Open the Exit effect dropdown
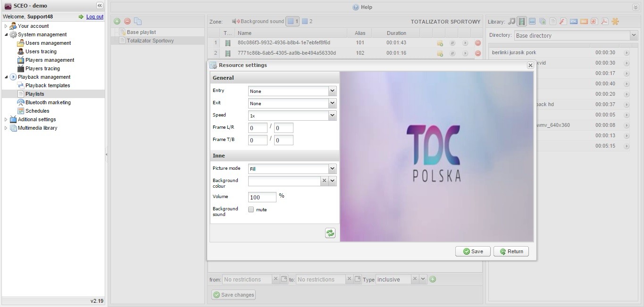The height and width of the screenshot is (307, 644). [x=332, y=103]
